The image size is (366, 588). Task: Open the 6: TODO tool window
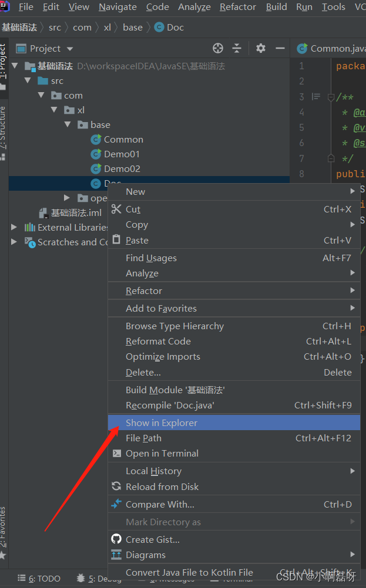[x=39, y=579]
